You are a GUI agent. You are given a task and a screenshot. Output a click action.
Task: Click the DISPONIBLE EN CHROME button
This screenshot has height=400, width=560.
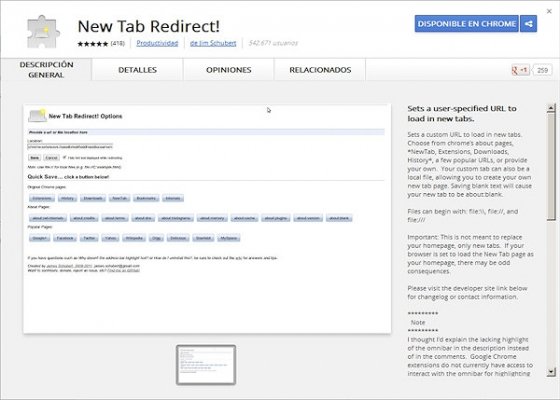click(x=466, y=24)
